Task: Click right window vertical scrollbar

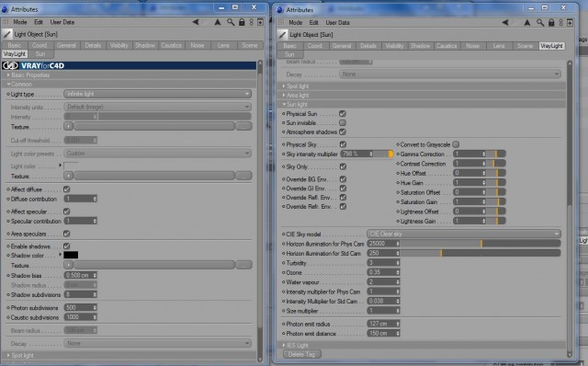Action: [x=570, y=209]
